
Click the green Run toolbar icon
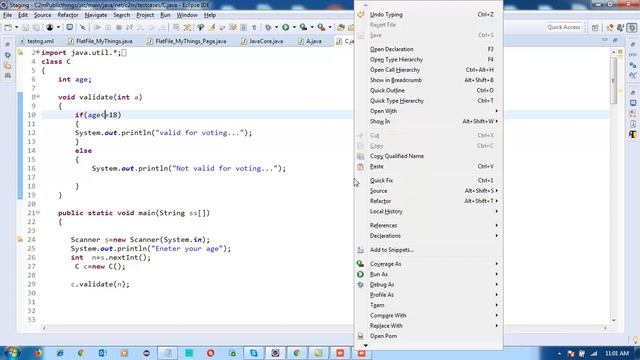tap(286, 27)
